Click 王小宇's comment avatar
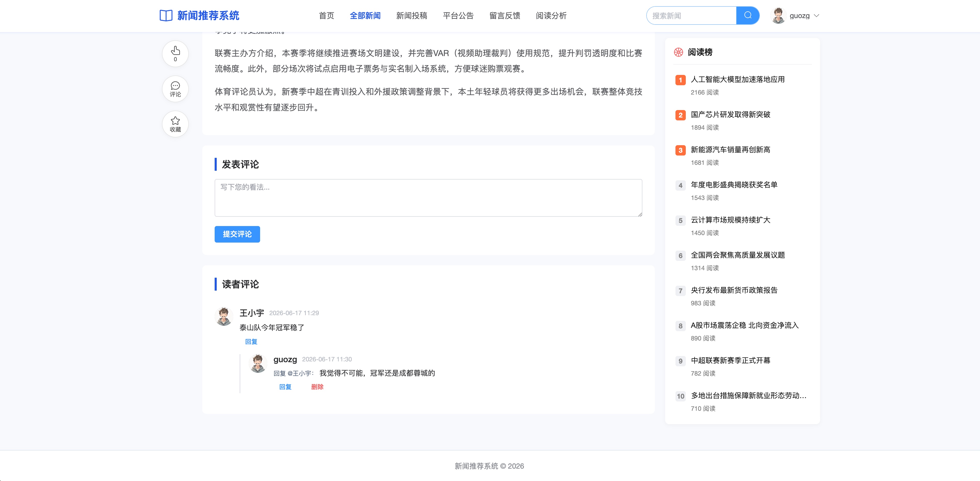Screen dimensions: 980x481 [x=224, y=316]
